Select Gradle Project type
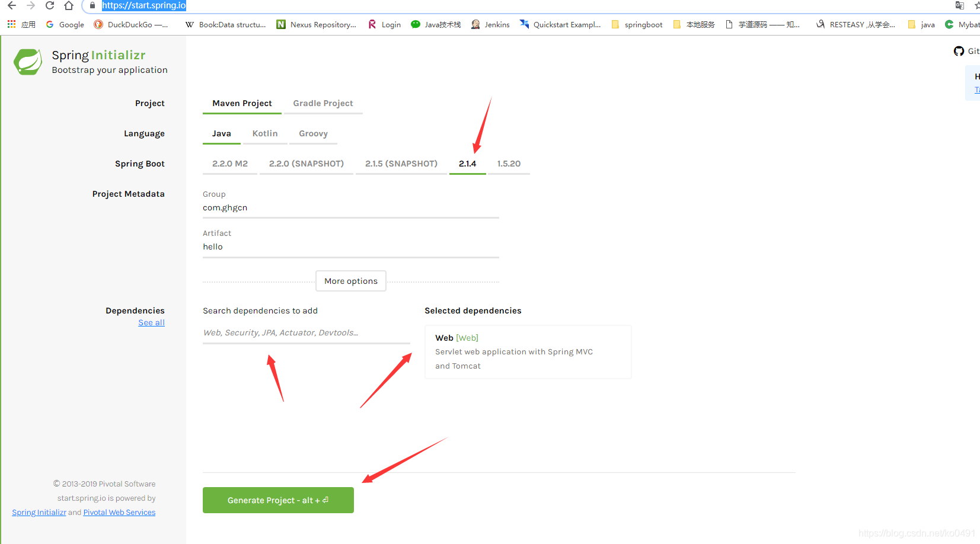Viewport: 980px width, 544px height. [x=323, y=103]
